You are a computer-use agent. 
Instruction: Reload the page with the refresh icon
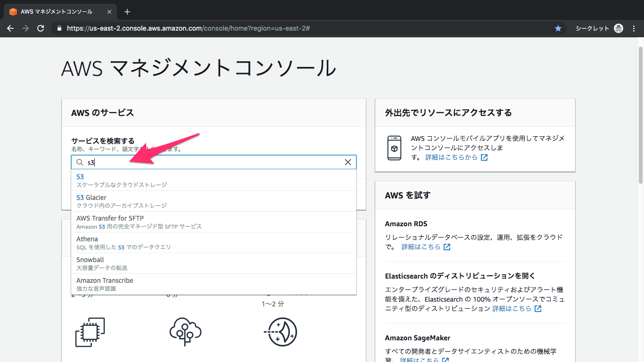41,28
